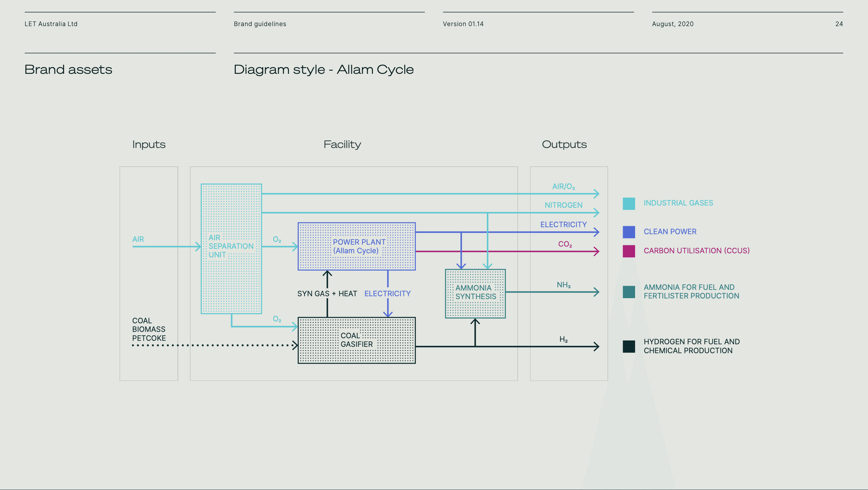Click the Carbon Utilisation magenta legend swatch
This screenshot has height=490, width=868.
pyautogui.click(x=629, y=251)
